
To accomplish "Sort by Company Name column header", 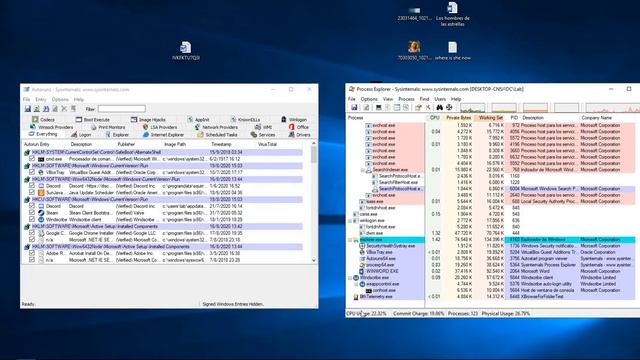I will click(x=596, y=118).
